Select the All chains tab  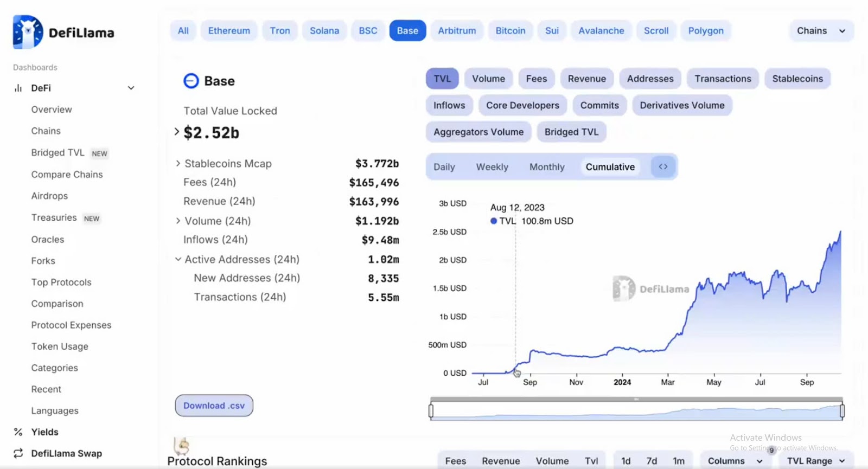click(x=183, y=31)
